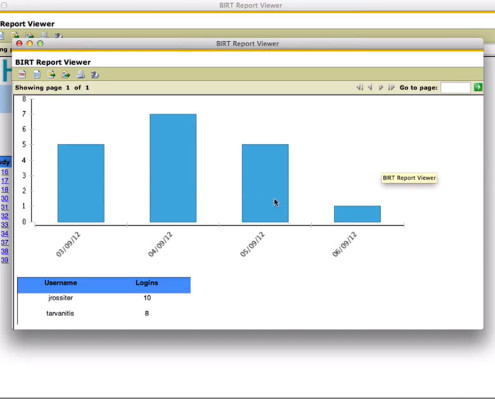495x400 pixels.
Task: Click the front window title bar text
Action: pos(248,44)
